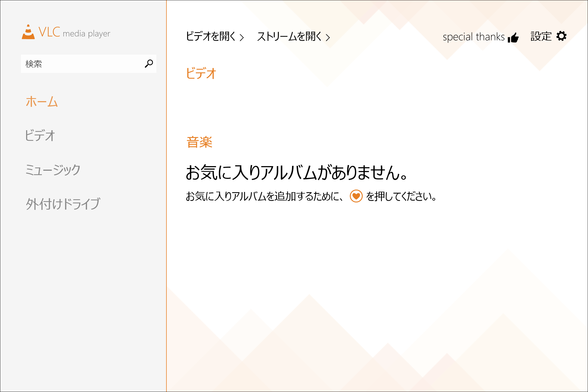Click the thumbs-up icon next to special thanks

(x=513, y=37)
